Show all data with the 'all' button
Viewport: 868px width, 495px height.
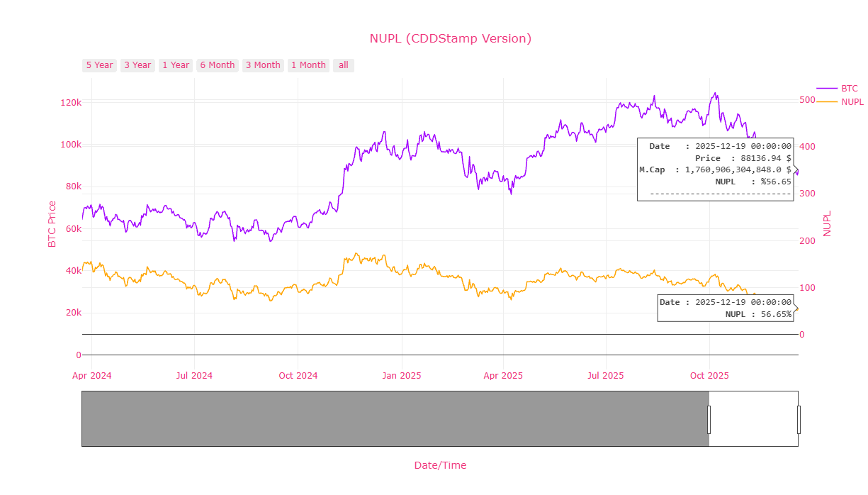coord(344,65)
